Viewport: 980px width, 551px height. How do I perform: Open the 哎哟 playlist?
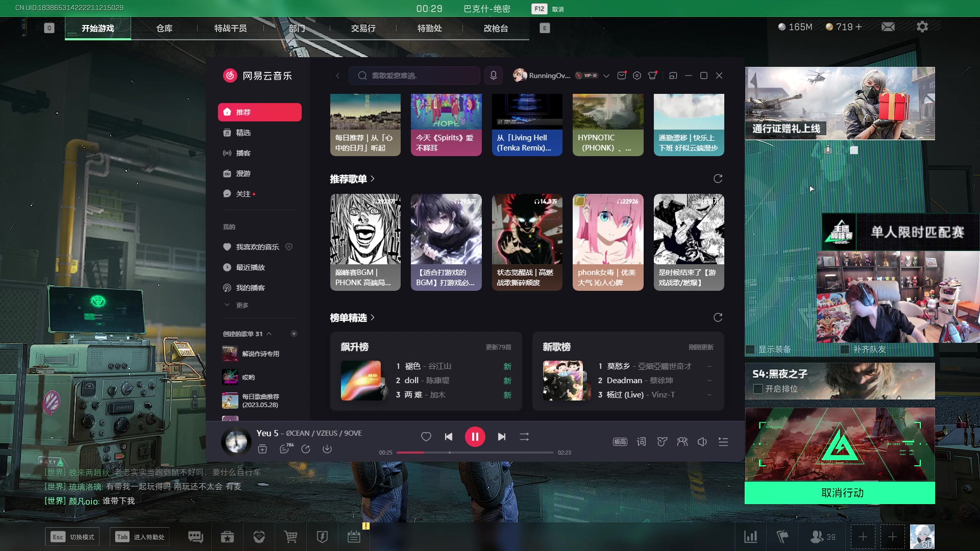tap(260, 377)
